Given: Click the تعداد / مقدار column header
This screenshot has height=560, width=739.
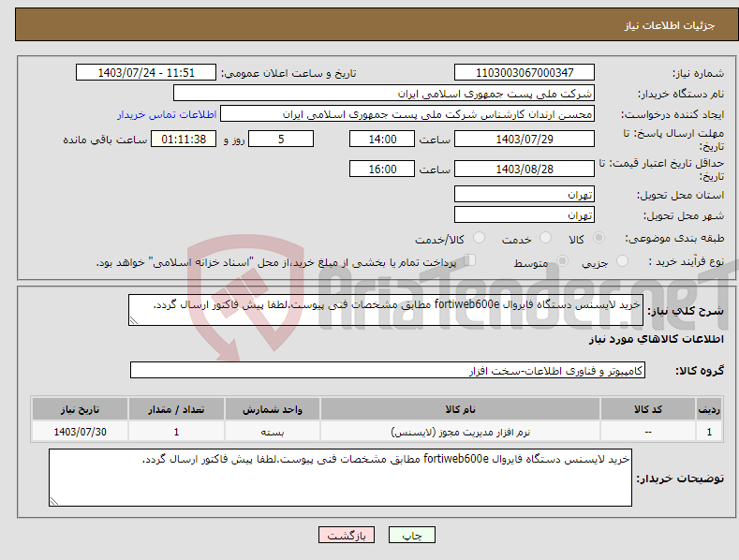Looking at the screenshot, I should (176, 409).
